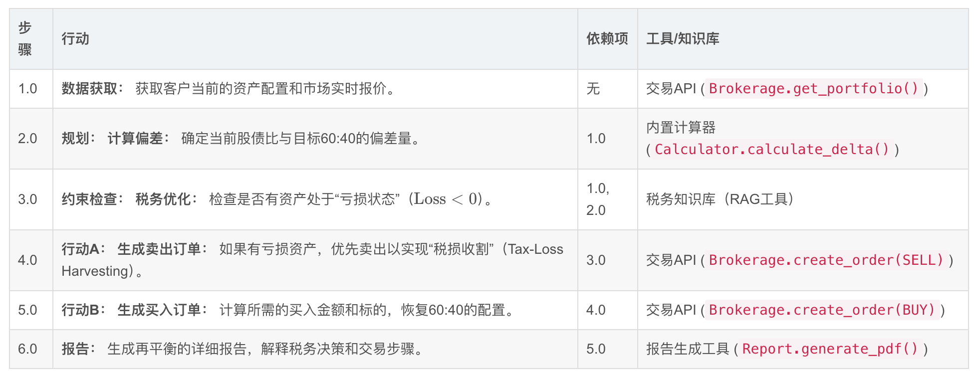The width and height of the screenshot is (980, 376).
Task: Click the 数据获取 bold label
Action: pos(89,89)
